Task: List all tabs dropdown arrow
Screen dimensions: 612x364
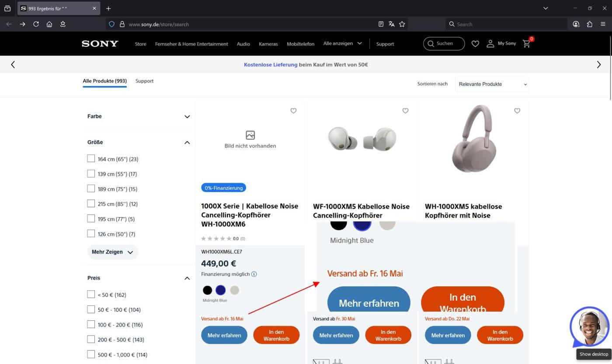Action: [546, 8]
